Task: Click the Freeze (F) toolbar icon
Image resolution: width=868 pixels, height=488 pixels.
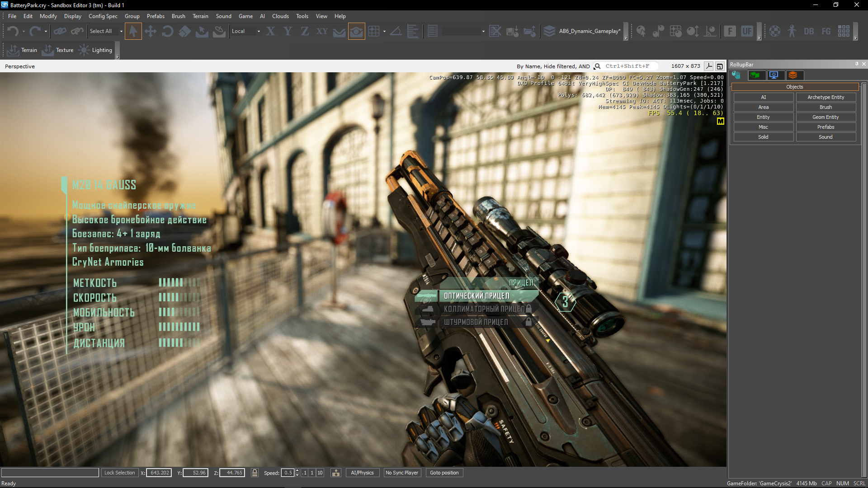Action: tap(730, 31)
